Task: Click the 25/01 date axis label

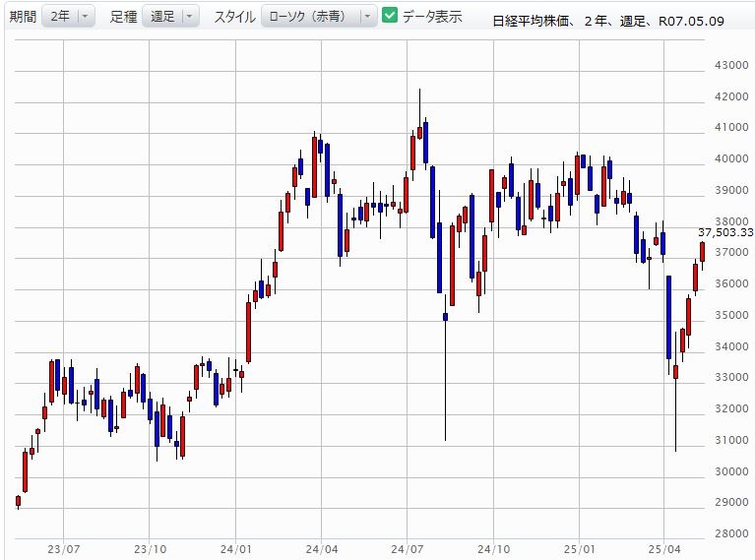Action: pos(579,549)
